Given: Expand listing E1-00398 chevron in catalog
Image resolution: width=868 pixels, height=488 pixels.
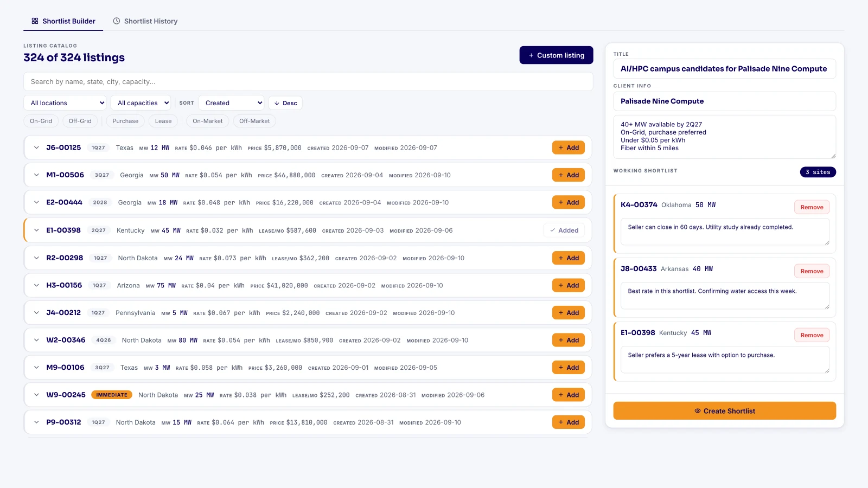Looking at the screenshot, I should (36, 230).
